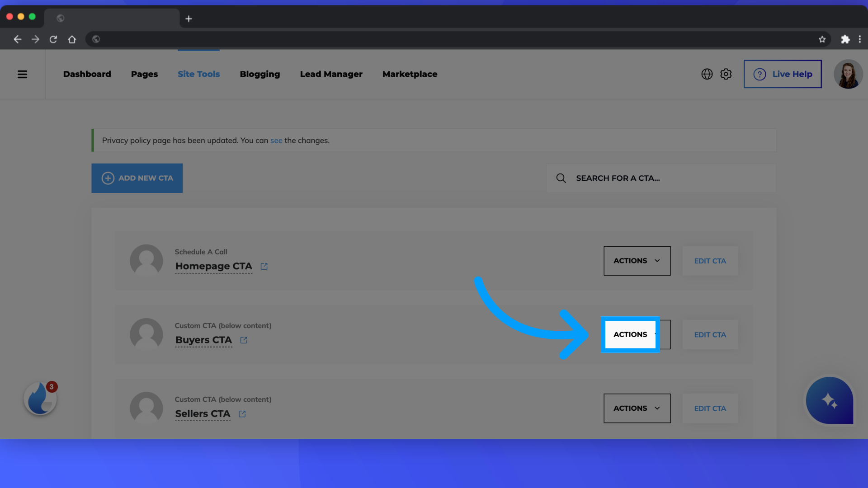Bookmark this page with the star

(x=822, y=39)
